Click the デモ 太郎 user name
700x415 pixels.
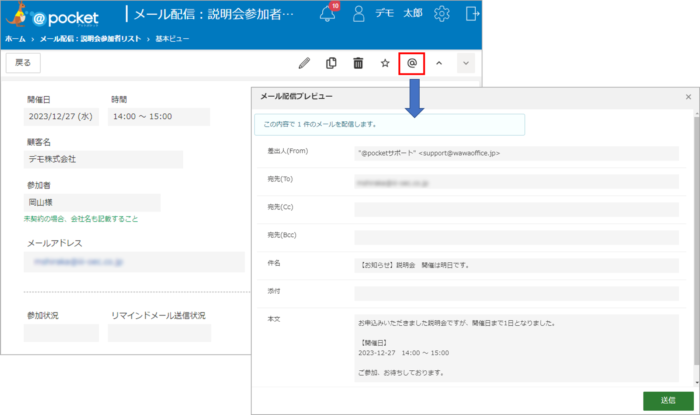click(x=399, y=13)
